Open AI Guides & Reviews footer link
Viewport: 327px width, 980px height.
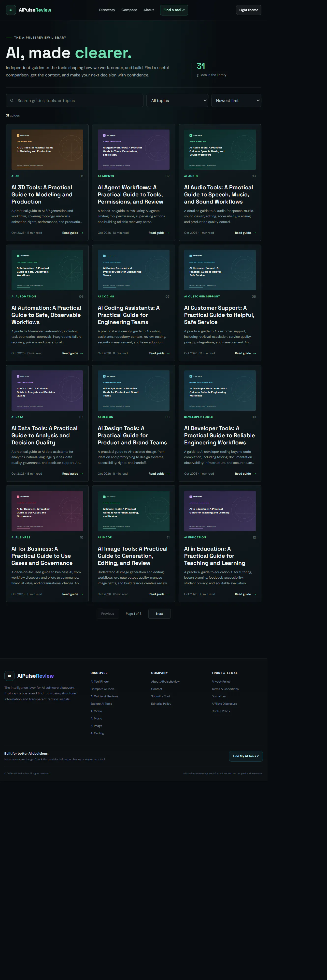point(104,697)
